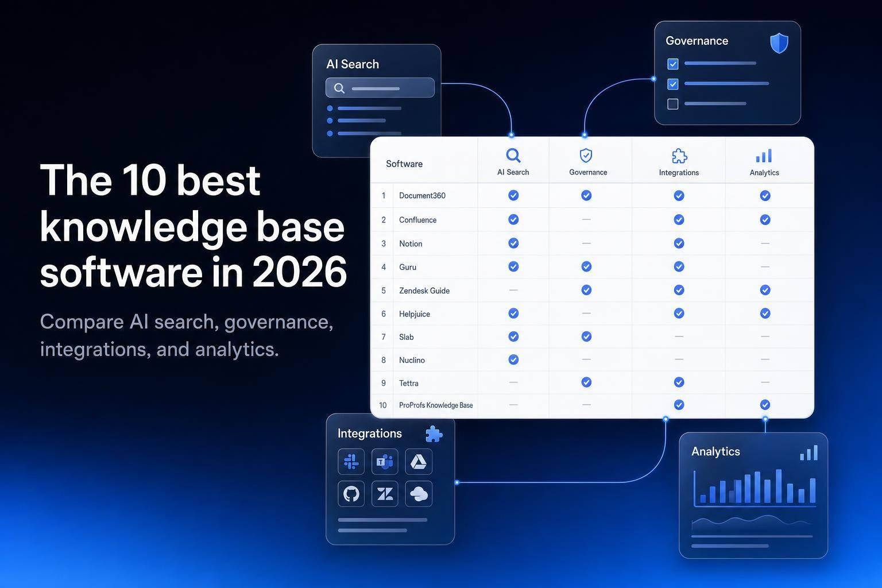Click the Analytics column label in table
The image size is (882, 588).
tap(764, 172)
